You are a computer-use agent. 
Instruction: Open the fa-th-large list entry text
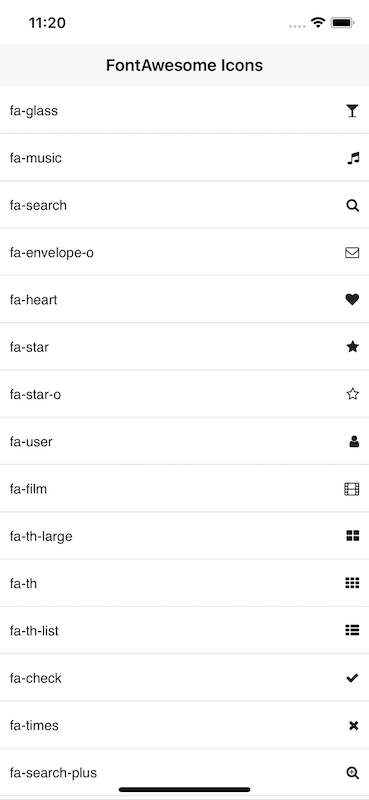(41, 536)
